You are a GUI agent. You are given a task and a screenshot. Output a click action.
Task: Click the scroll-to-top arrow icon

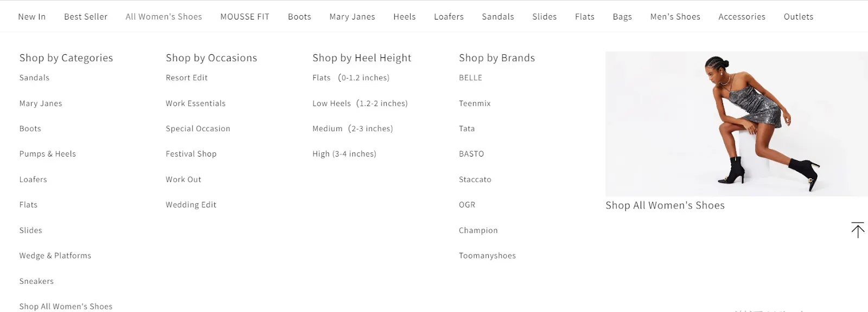(x=857, y=230)
